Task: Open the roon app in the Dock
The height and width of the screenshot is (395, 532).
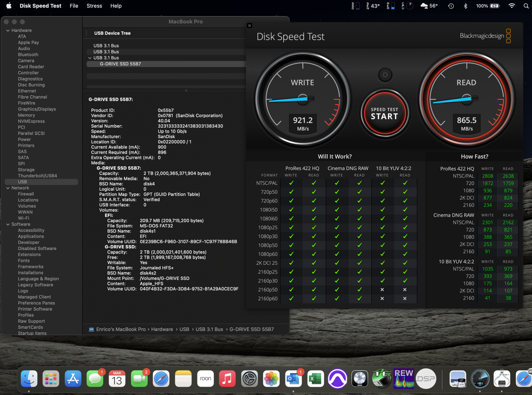Action: pyautogui.click(x=205, y=379)
